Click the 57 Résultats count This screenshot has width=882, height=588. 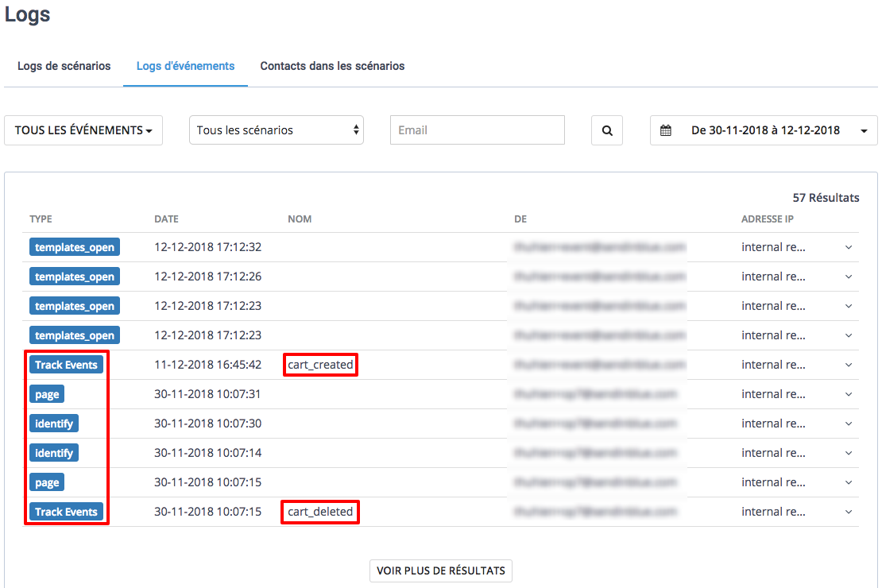pyautogui.click(x=826, y=198)
